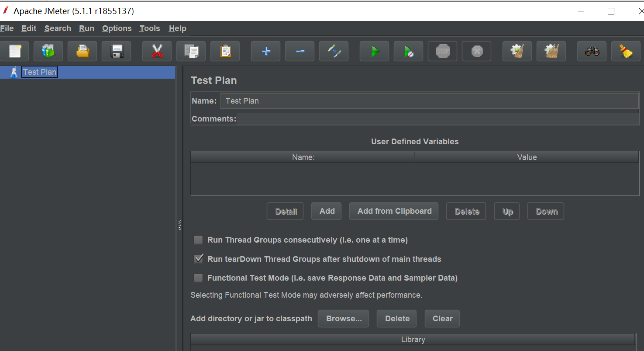Click the Clear results gear-broom icon
Screen dimensions: 644x351
pos(517,51)
